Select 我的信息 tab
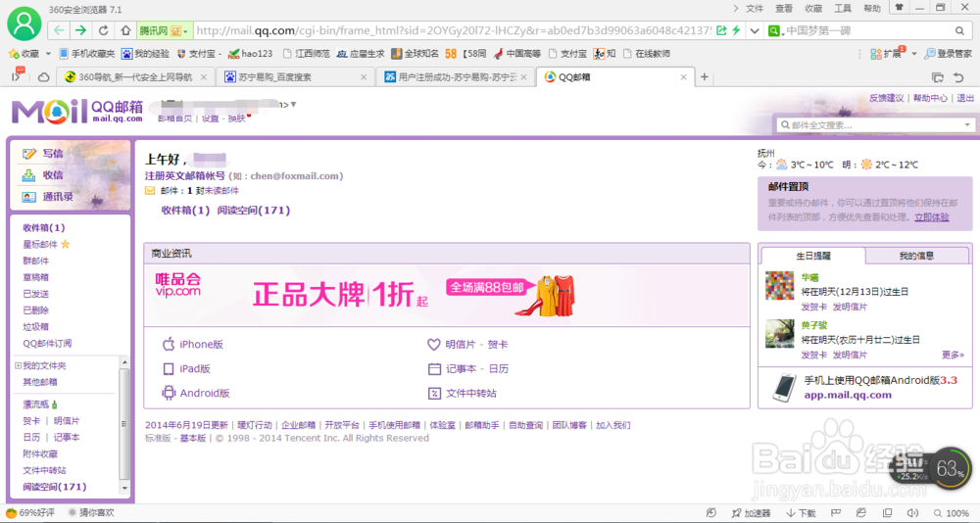Image resolution: width=980 pixels, height=523 pixels. click(x=916, y=256)
